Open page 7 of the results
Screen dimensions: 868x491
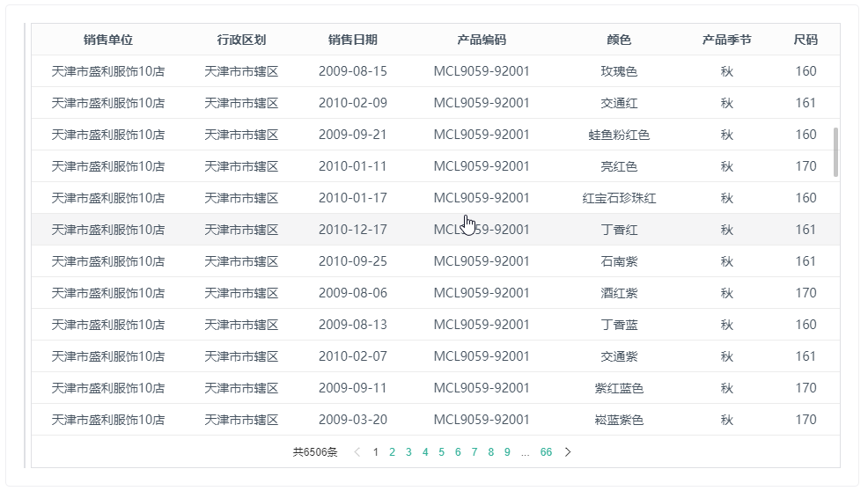point(474,452)
